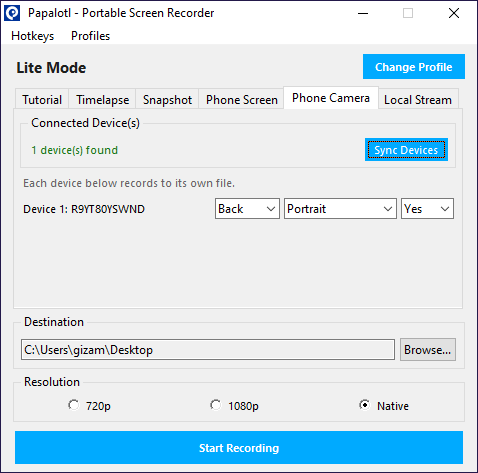478x473 pixels.
Task: Expand the Back camera dropdown
Action: (247, 209)
